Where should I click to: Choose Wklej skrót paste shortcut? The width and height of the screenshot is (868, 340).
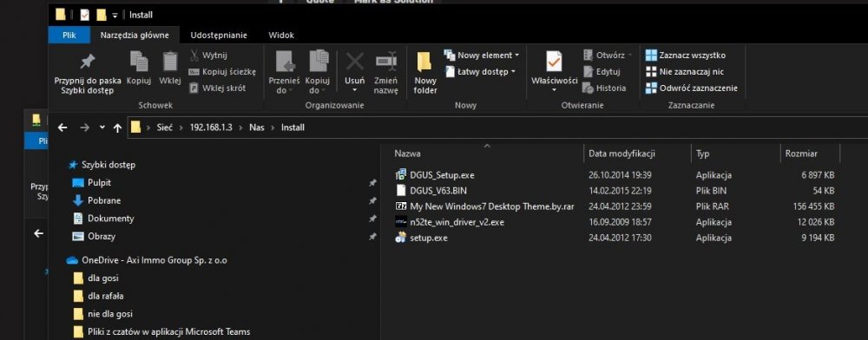pos(218,88)
